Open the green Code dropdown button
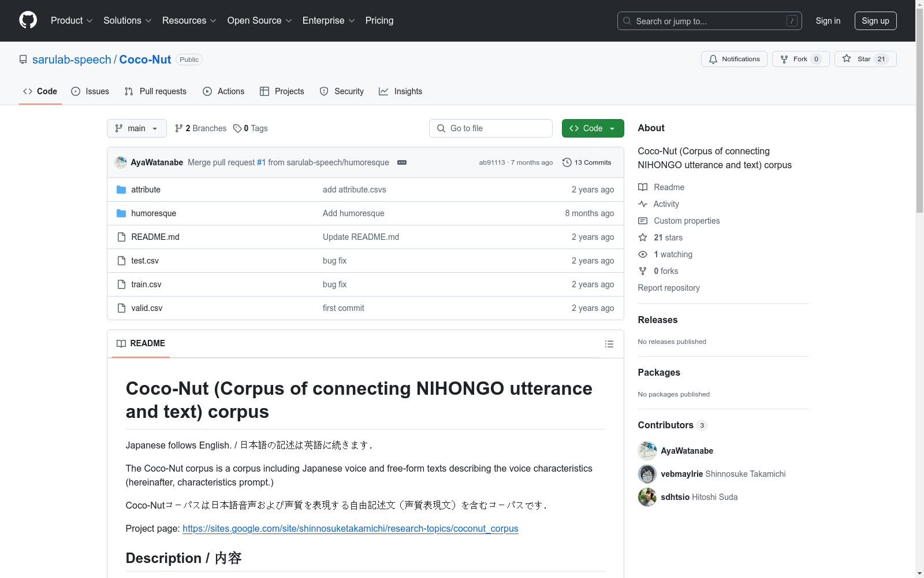Viewport: 924px width, 578px height. 593,128
